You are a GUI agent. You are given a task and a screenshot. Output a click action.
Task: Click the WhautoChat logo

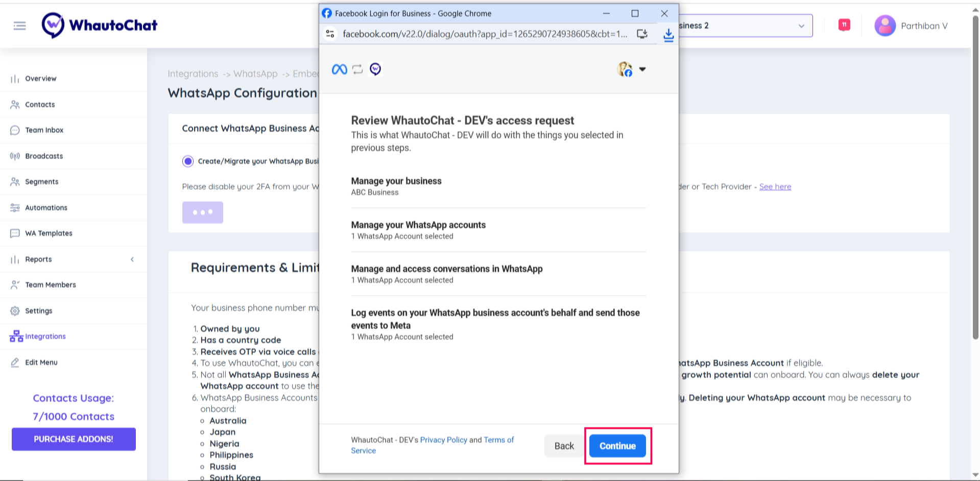(100, 25)
